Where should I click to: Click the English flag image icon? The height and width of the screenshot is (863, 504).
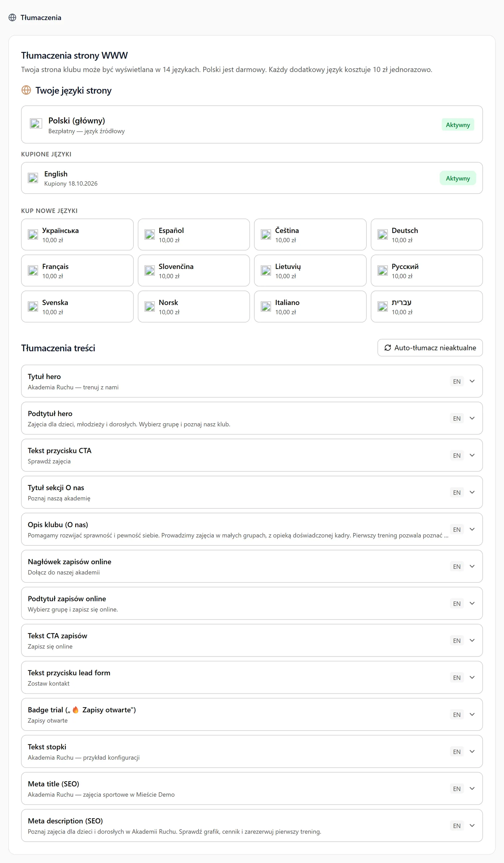[33, 178]
